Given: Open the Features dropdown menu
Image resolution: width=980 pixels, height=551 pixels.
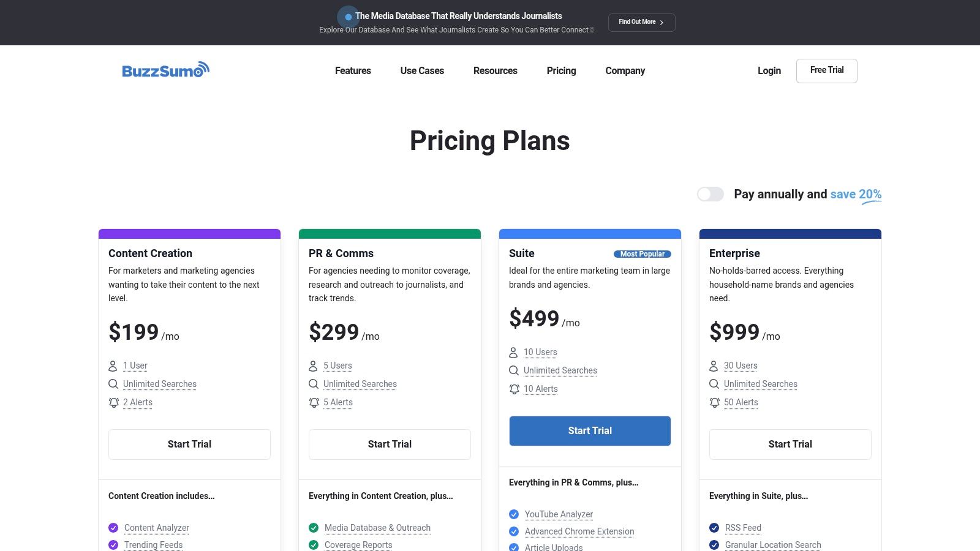Looking at the screenshot, I should 353,70.
